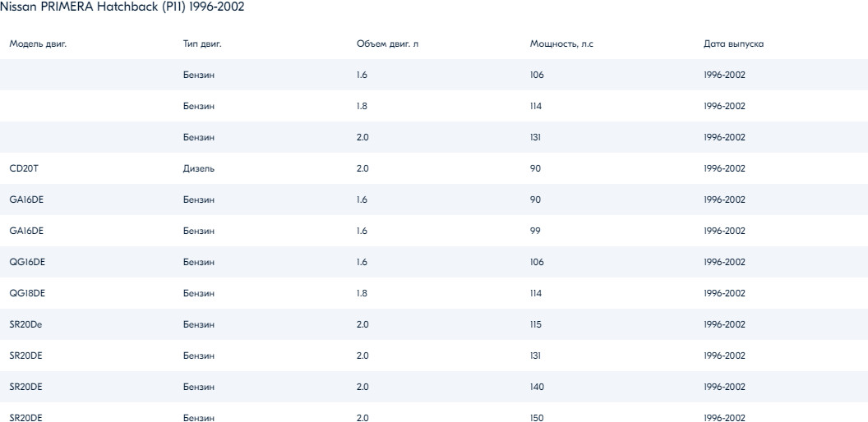Select the 99 horsepower value
The width and height of the screenshot is (868, 422).
[535, 231]
